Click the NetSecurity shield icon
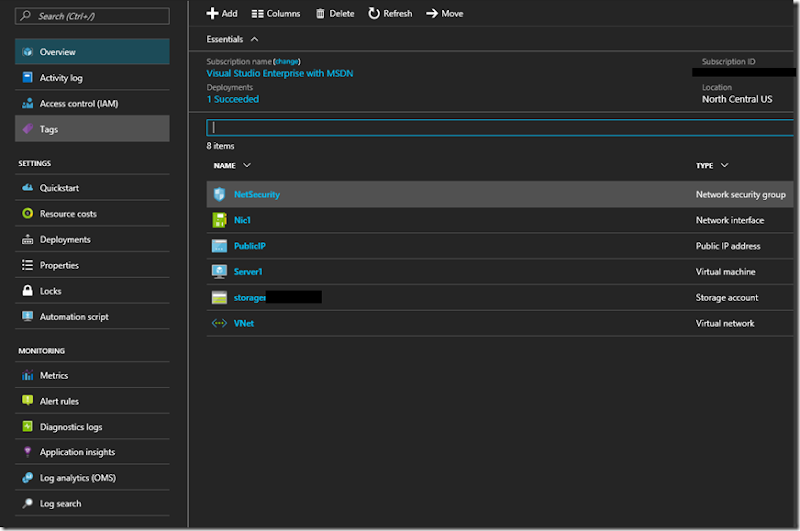Screen dimensions: 800x531 (219, 194)
